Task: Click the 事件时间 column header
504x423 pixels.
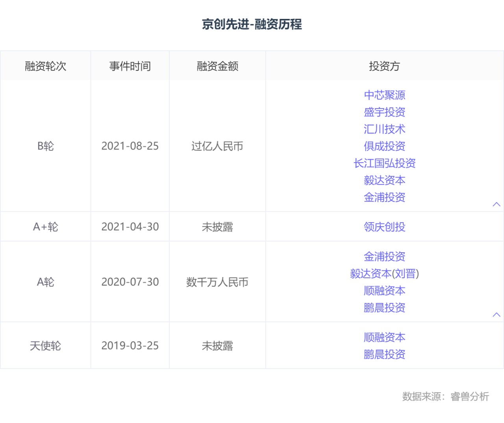Action: [x=130, y=66]
